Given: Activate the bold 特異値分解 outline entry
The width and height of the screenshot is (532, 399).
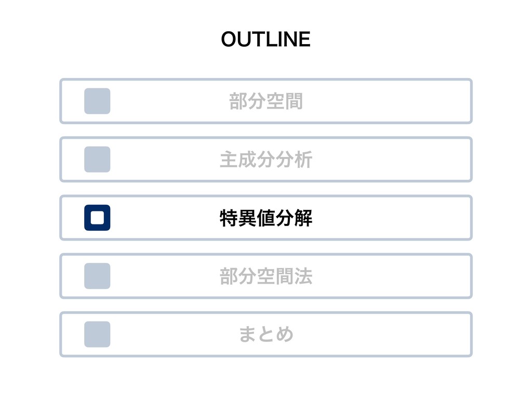Looking at the screenshot, I should tap(266, 218).
